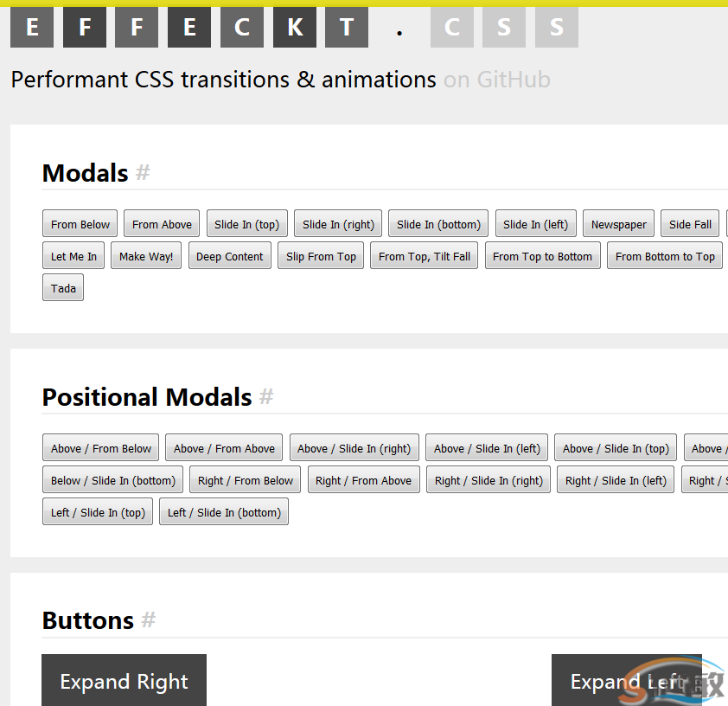Click Above / Slide In (left) button
This screenshot has height=706, width=728.
(x=487, y=448)
